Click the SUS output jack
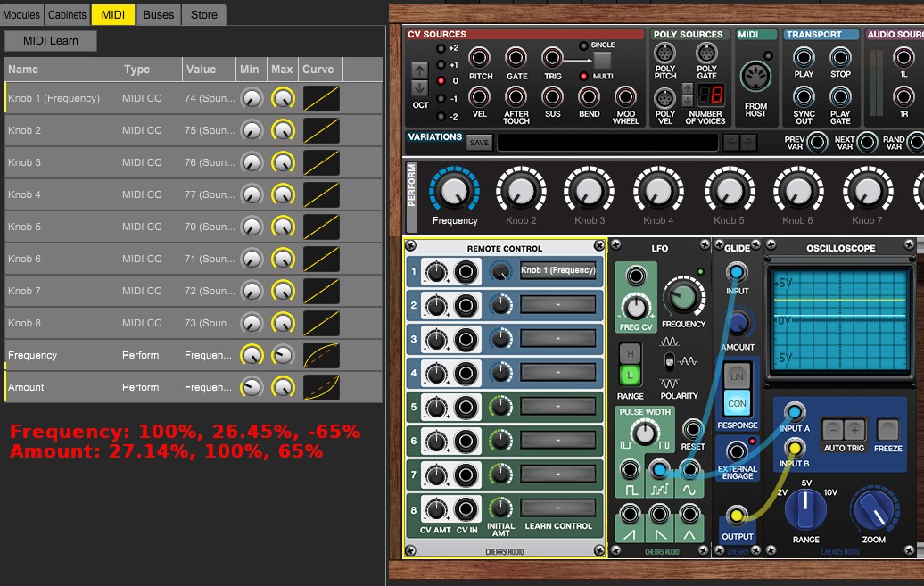924x586 pixels. coord(552,96)
